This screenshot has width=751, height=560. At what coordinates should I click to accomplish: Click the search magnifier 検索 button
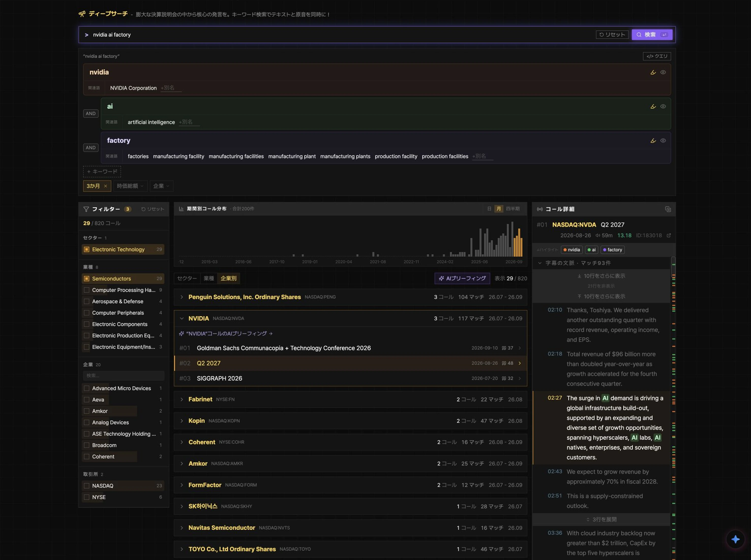652,35
